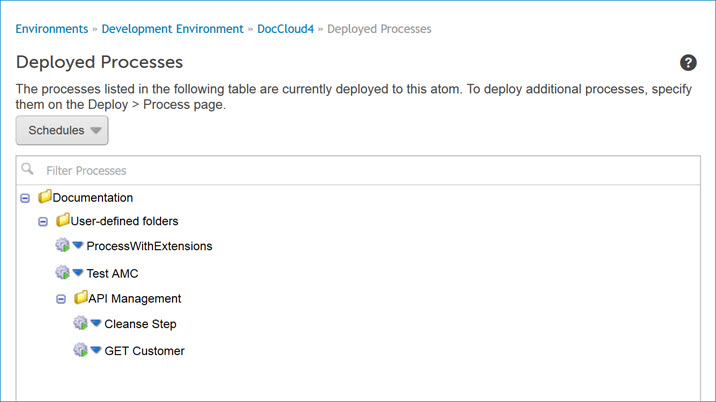The width and height of the screenshot is (716, 402).
Task: Select the API Management folder label
Action: (x=135, y=298)
